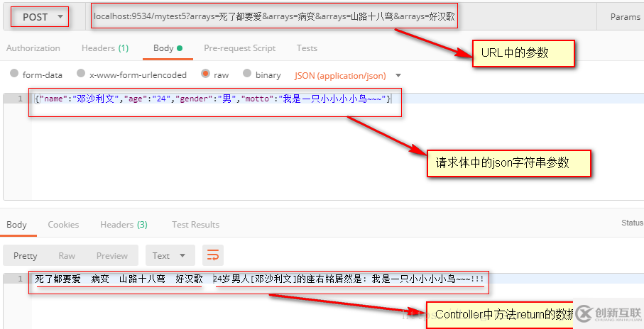Toggle the line wrap icon
The width and height of the screenshot is (644, 329).
click(213, 255)
